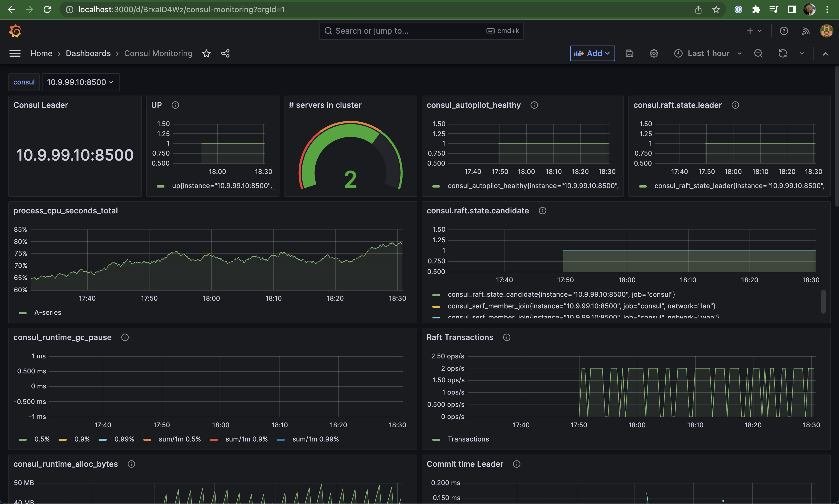Go to Home breadcrumb
This screenshot has width=839, height=504.
(41, 53)
